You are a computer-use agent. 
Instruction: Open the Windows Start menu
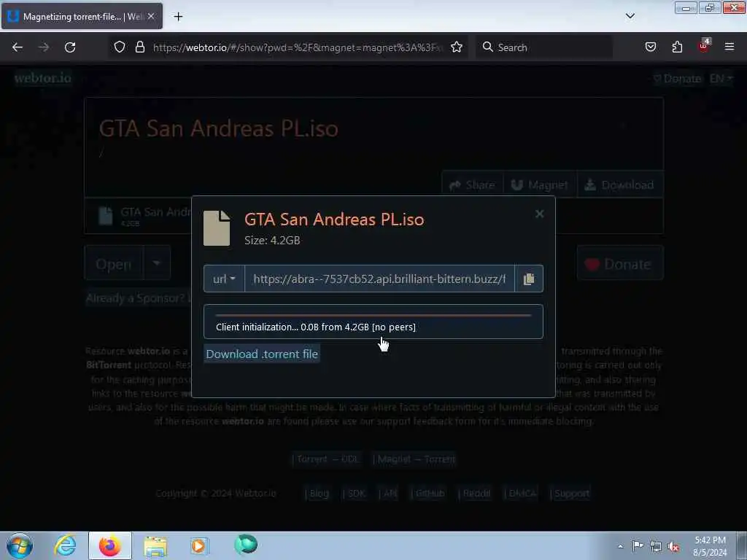(x=20, y=545)
